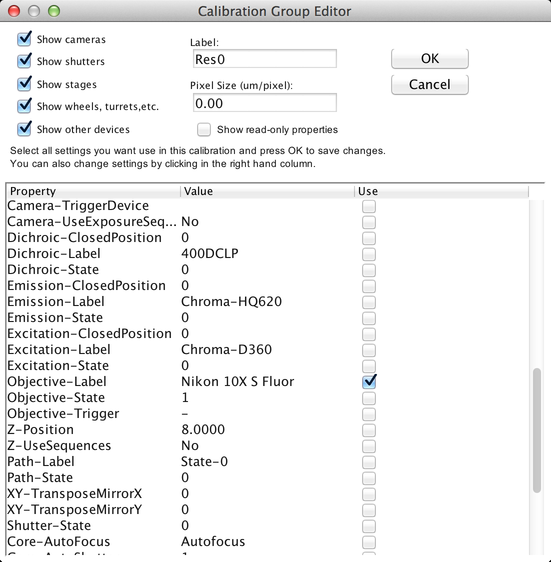
Task: Select the Objective-Trigger property row
Action: [x=267, y=414]
